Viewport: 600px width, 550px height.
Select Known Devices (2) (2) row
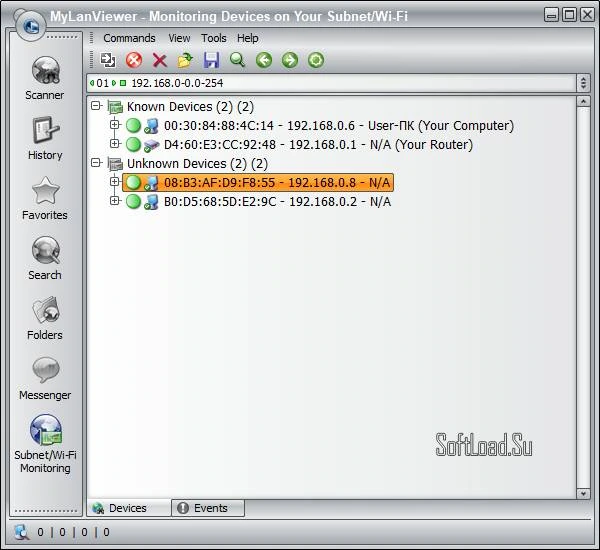tap(190, 106)
